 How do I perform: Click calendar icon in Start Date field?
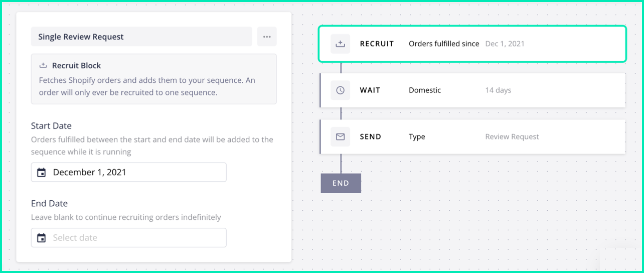[42, 173]
